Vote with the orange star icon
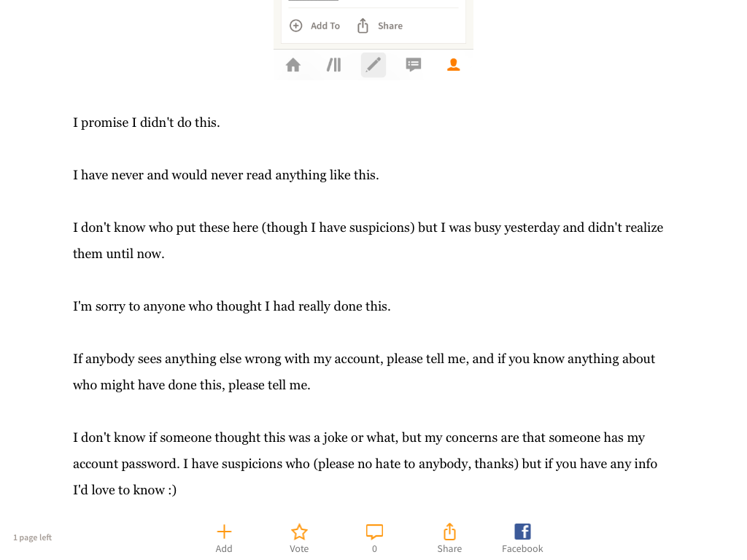Viewport: 747px width, 560px height. point(299,532)
